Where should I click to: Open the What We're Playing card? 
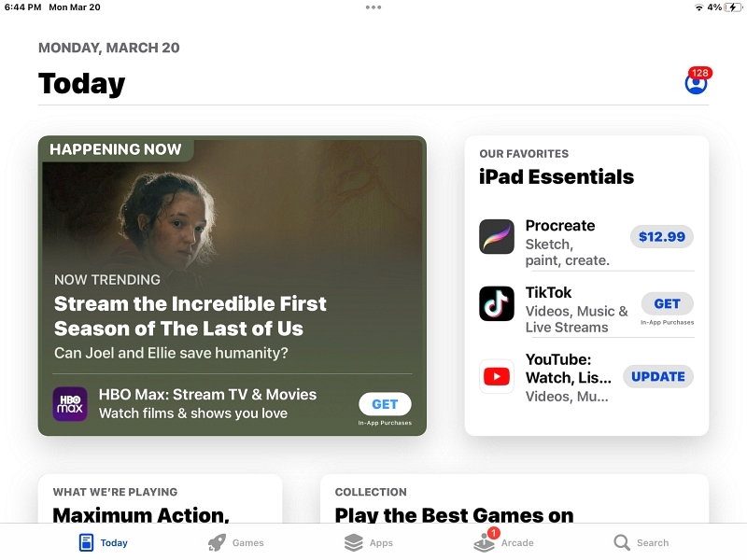[x=160, y=498]
